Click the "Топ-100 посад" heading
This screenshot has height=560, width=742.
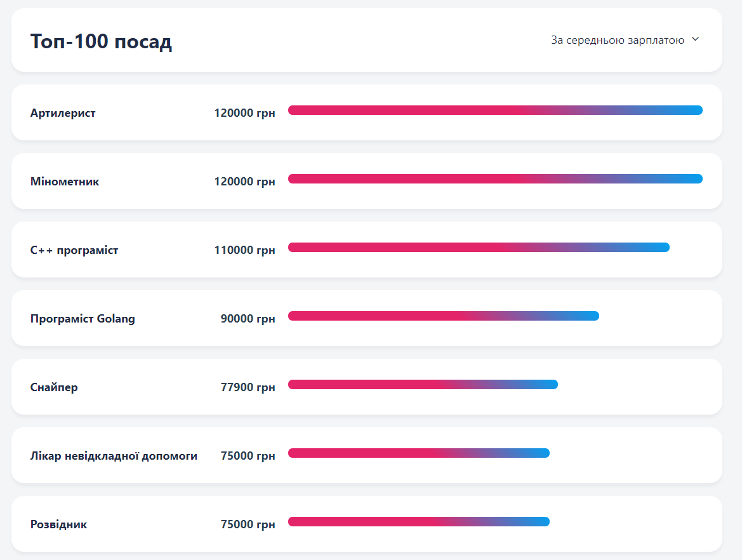pos(100,42)
